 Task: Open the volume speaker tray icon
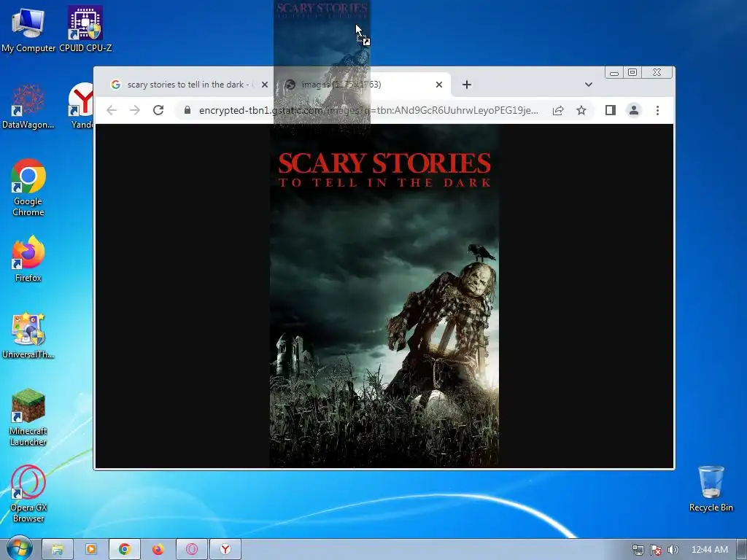[x=673, y=550]
